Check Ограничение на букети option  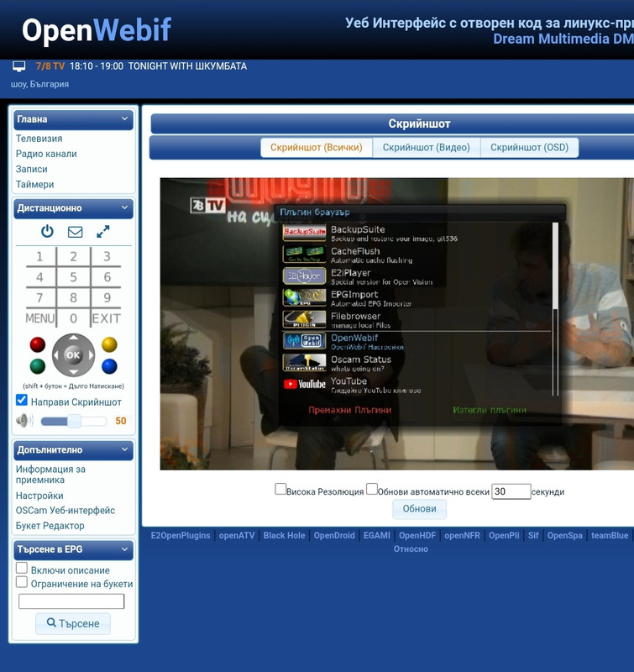[22, 582]
